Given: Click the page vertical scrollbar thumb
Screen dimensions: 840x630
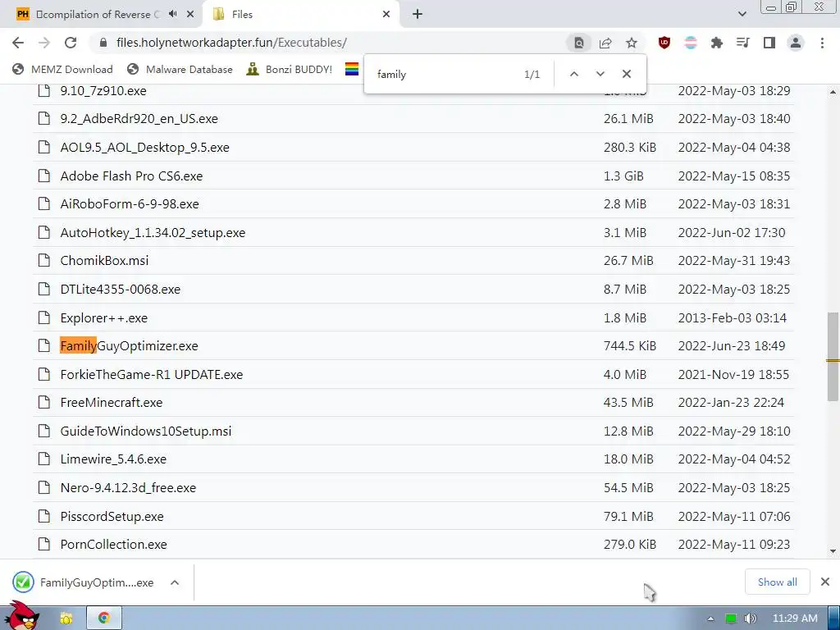Looking at the screenshot, I should coord(833,356).
